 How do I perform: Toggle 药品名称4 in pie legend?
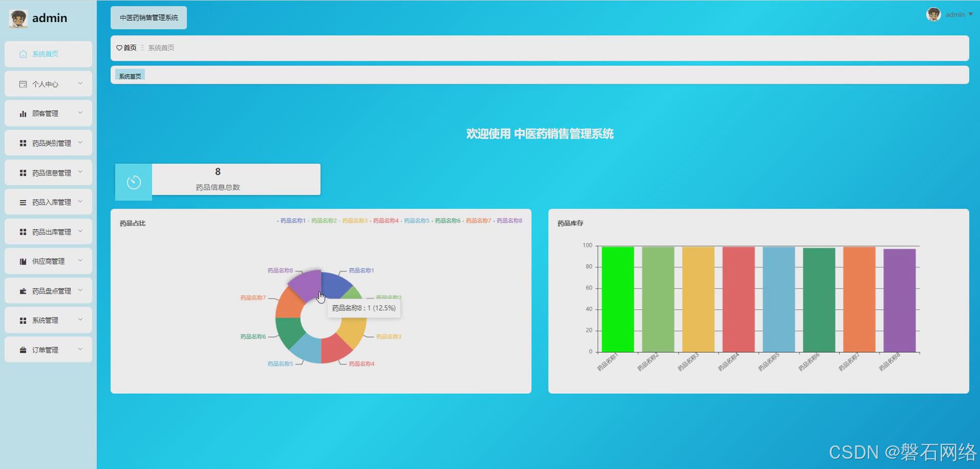tap(385, 221)
